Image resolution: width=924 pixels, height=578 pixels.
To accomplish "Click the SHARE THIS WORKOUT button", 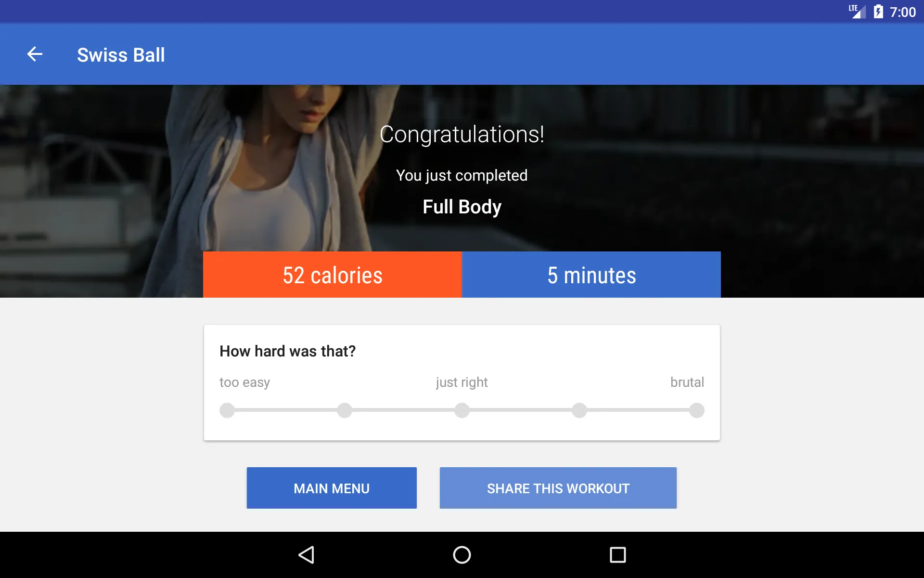I will 557,488.
